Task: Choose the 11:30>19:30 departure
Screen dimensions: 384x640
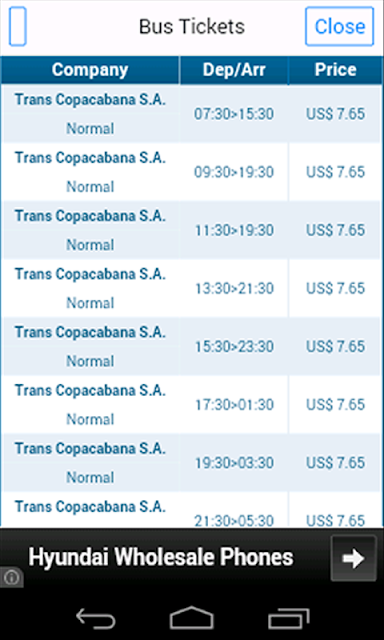Action: coord(192,230)
